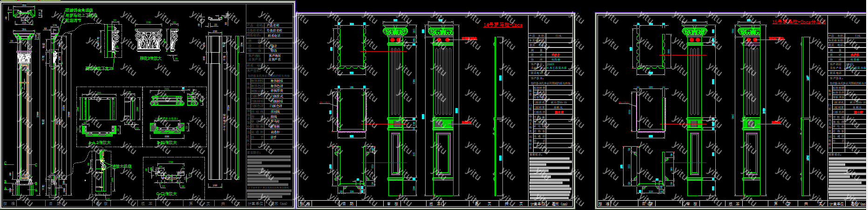868x210 pixels.
Task: Select the "实木线条" annotation in the left sheet
Action: pos(122,166)
